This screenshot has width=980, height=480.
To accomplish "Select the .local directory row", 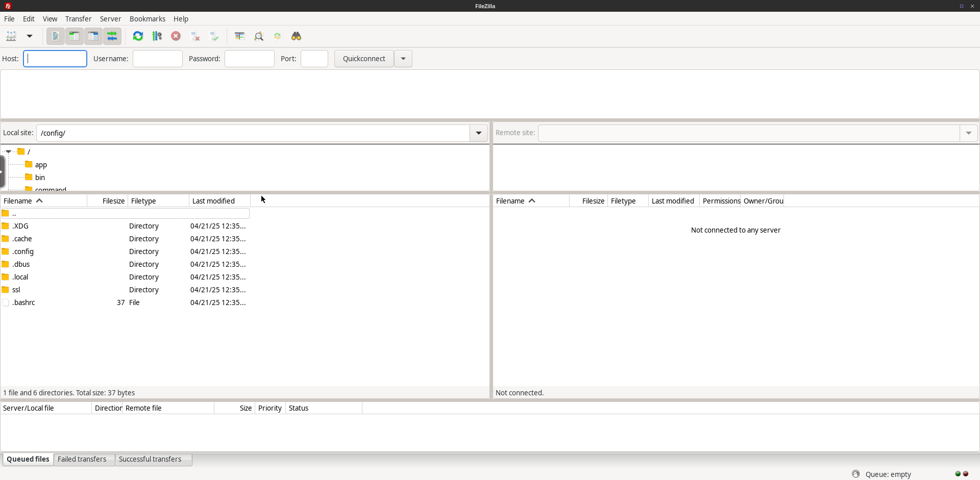I will pos(125,277).
